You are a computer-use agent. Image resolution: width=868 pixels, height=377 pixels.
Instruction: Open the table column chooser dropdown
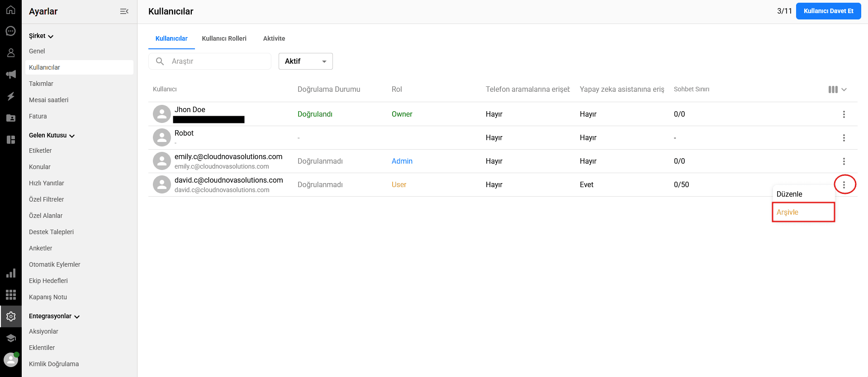pos(837,90)
